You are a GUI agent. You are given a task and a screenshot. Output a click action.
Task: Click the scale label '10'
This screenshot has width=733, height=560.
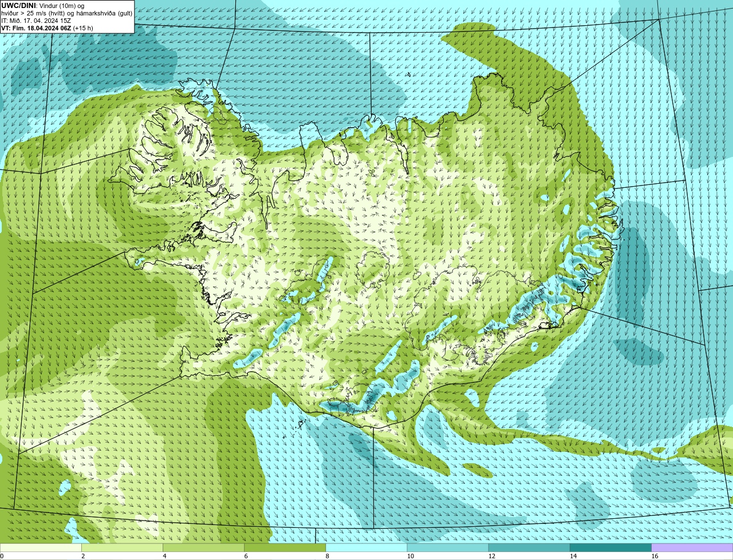410,556
